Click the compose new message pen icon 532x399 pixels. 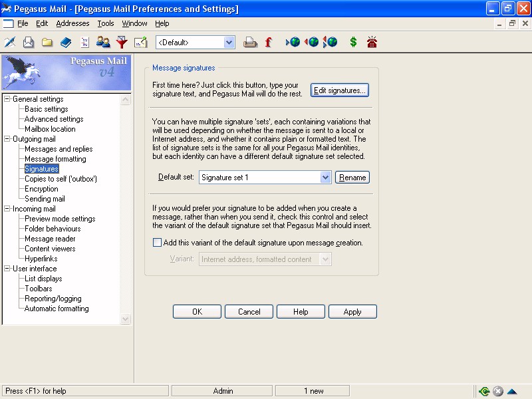[x=10, y=42]
